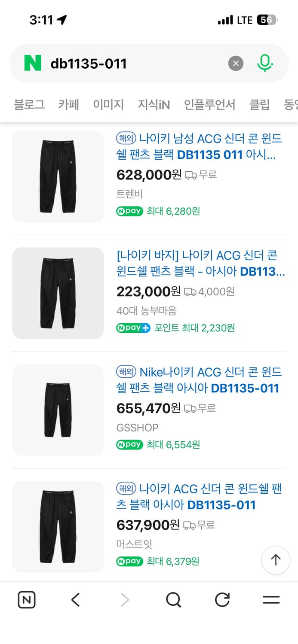This screenshot has width=298, height=644.
Task: Tap the Naver home icon in bottom bar
Action: coord(26,600)
